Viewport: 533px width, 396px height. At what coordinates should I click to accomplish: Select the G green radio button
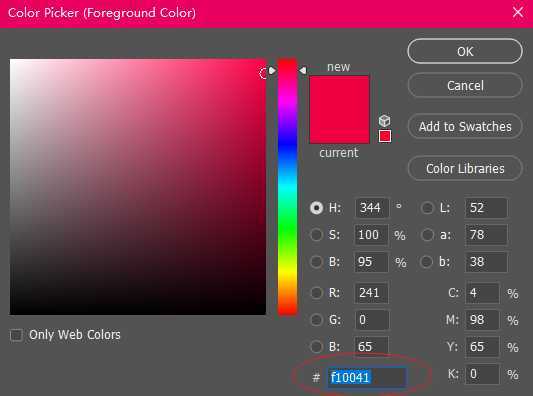(316, 320)
